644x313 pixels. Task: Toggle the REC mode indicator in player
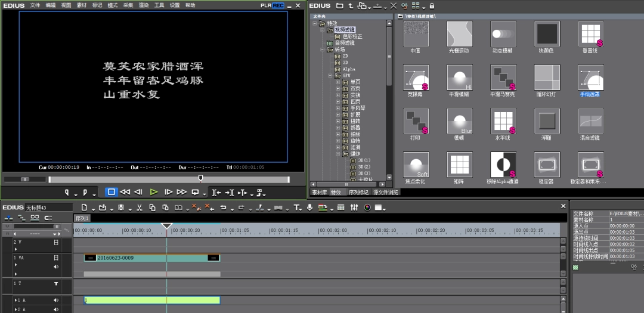(278, 5)
